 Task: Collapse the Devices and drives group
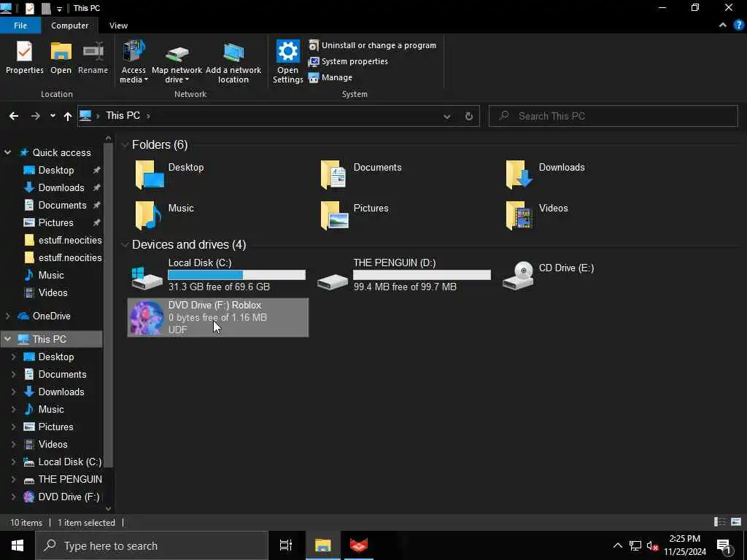[x=125, y=245]
